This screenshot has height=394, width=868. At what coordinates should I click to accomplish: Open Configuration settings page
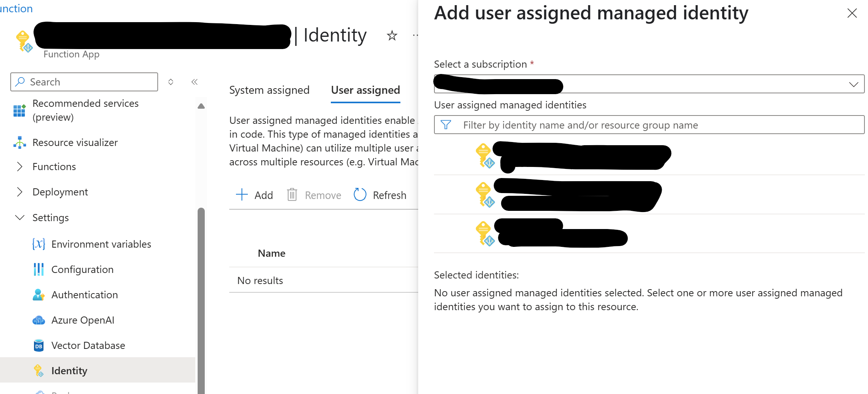82,269
